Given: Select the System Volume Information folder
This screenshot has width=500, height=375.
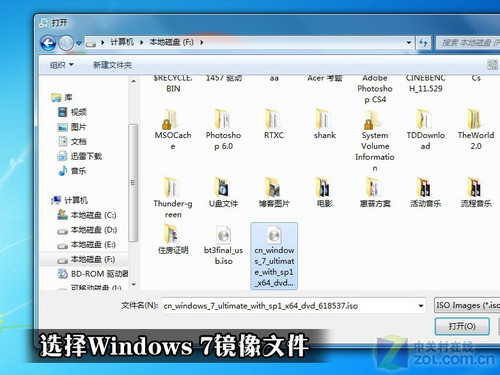Looking at the screenshot, I should pos(375,140).
